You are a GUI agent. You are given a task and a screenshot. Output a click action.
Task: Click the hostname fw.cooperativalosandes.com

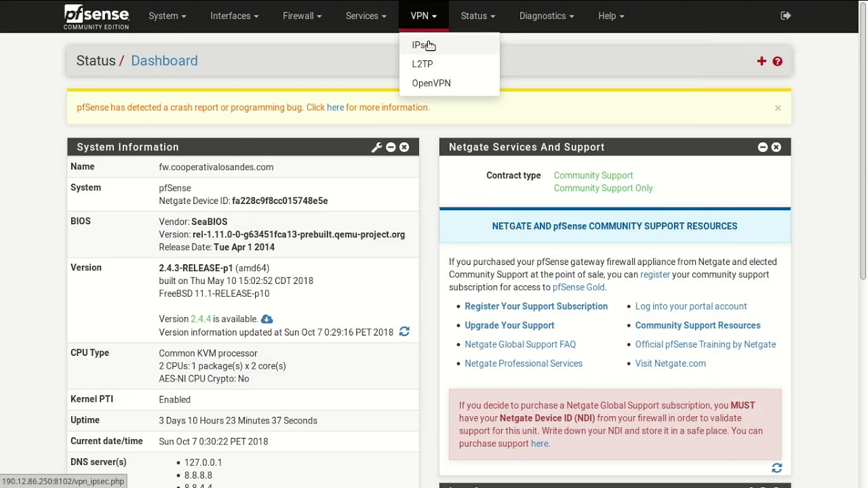[x=216, y=167]
